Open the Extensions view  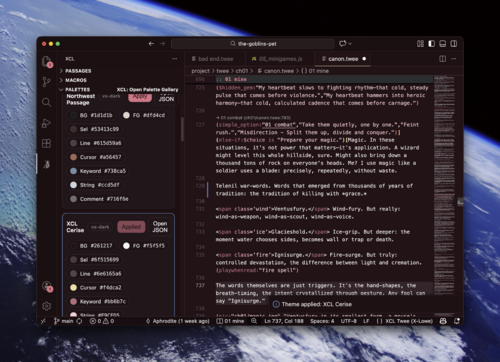tap(47, 143)
